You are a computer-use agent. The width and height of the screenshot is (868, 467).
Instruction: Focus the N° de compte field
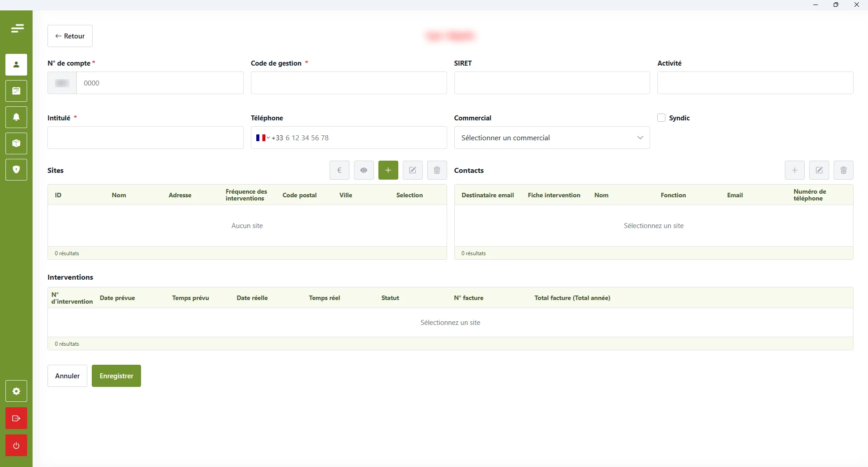pos(160,83)
